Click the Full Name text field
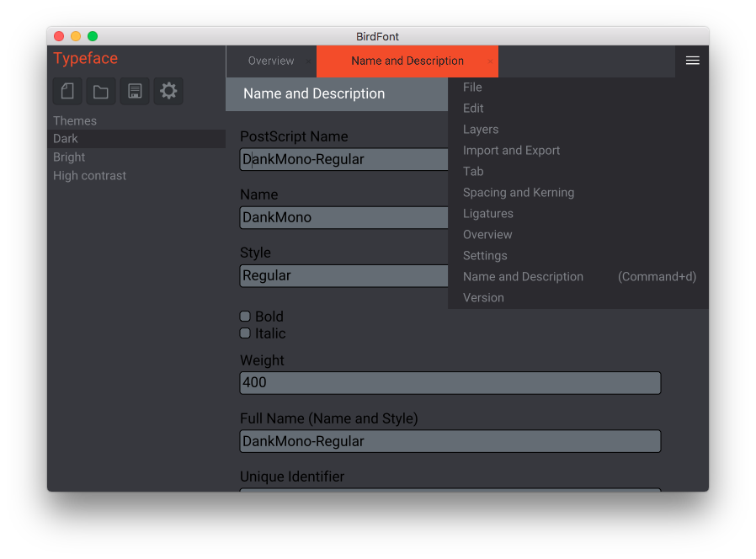Screen dimensions: 756x559 click(x=450, y=441)
